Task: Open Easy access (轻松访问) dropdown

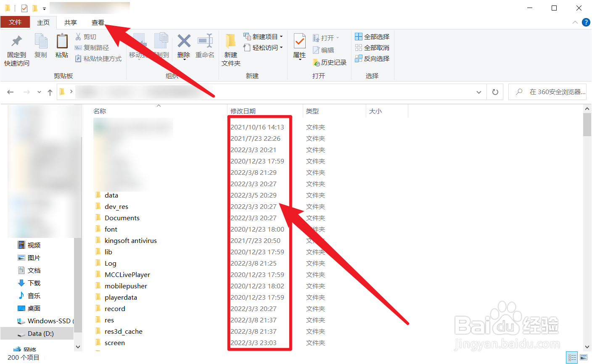Action: tap(263, 48)
